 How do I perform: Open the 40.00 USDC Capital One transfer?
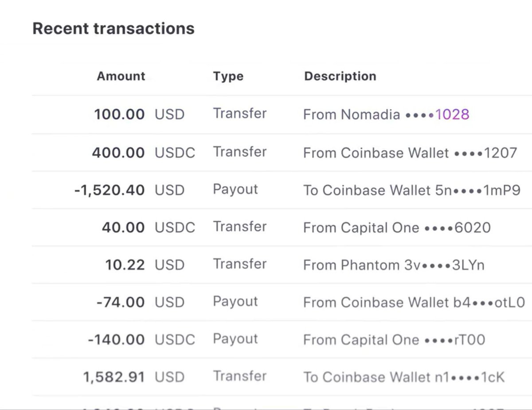282,228
